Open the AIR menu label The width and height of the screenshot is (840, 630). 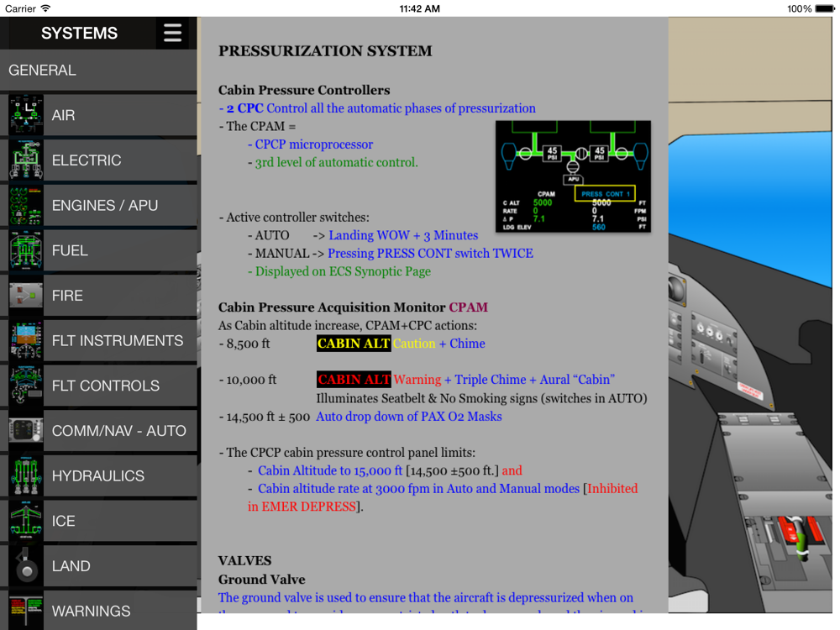(63, 115)
